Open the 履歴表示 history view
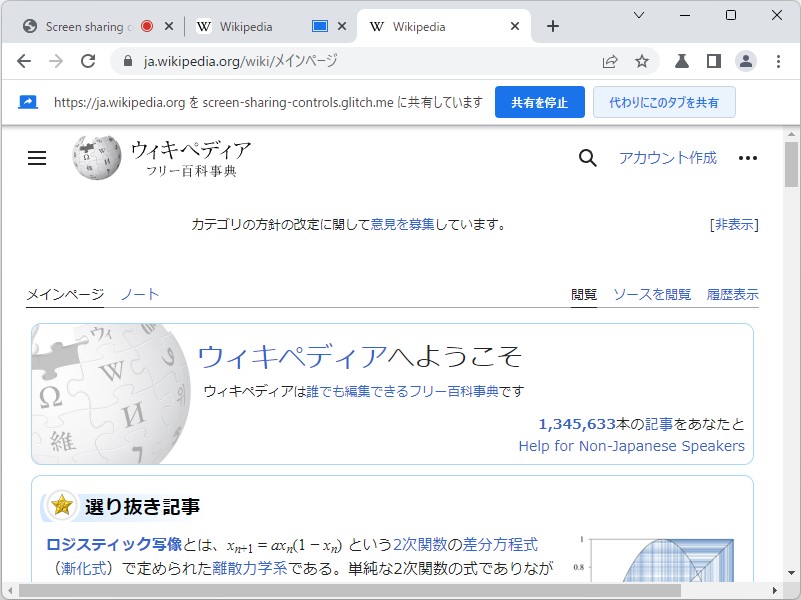 tap(733, 294)
